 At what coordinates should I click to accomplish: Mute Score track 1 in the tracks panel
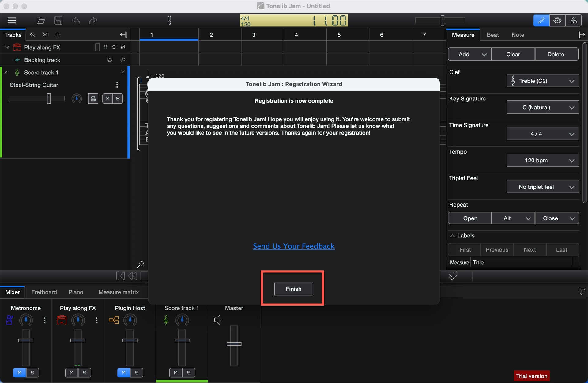point(107,98)
